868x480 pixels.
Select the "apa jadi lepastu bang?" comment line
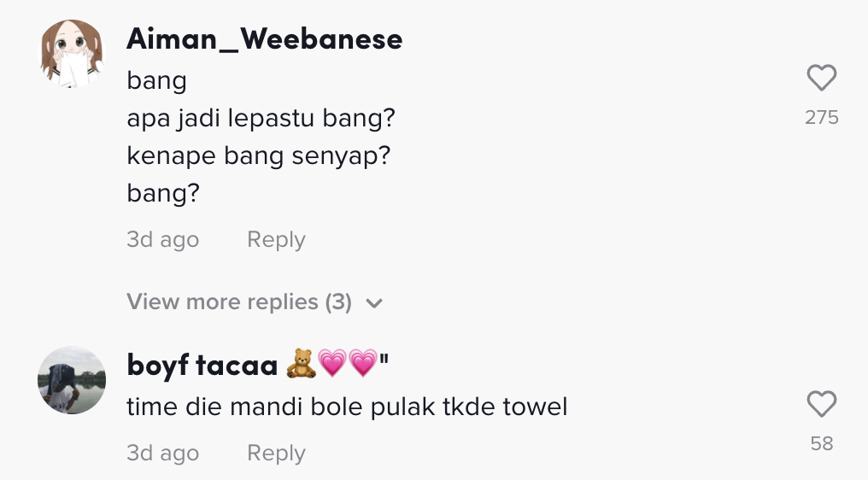pyautogui.click(x=261, y=118)
